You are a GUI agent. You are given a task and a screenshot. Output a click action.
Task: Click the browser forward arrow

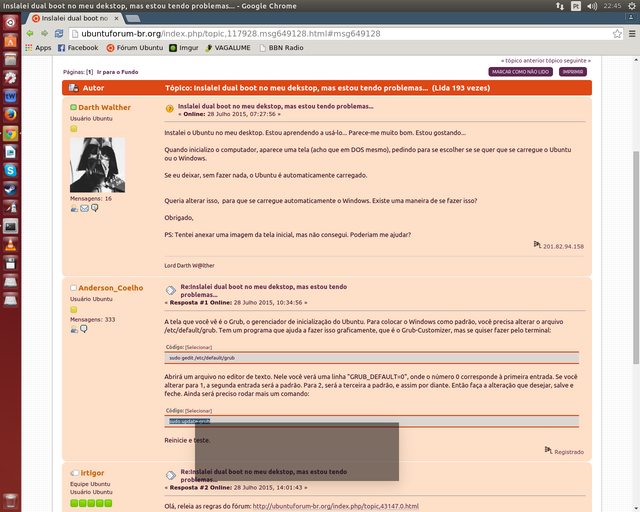44,33
